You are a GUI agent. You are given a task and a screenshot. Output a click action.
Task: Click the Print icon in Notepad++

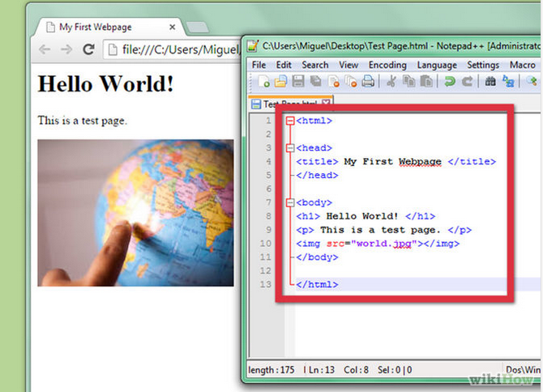[368, 81]
